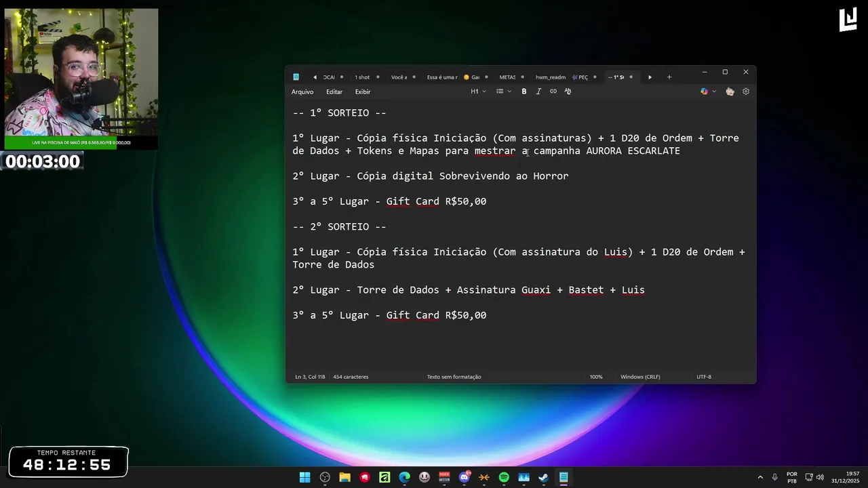The height and width of the screenshot is (488, 868).
Task: Click the heading '-- 1° SORTEIO --'
Action: click(x=339, y=113)
